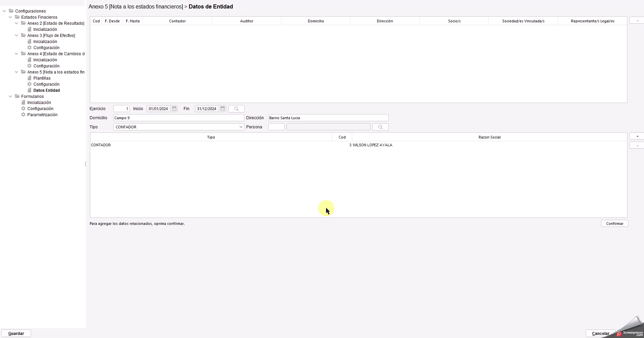Select Plantillas under Anexo 5

[x=42, y=78]
